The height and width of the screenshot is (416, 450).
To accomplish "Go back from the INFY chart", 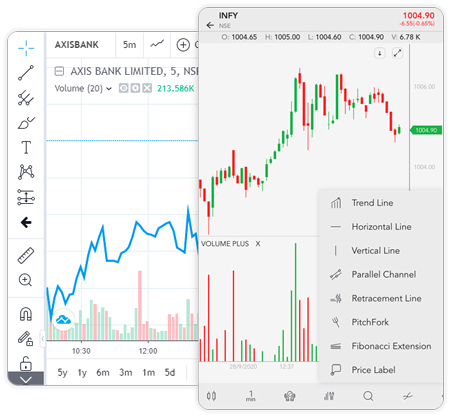I will click(210, 25).
